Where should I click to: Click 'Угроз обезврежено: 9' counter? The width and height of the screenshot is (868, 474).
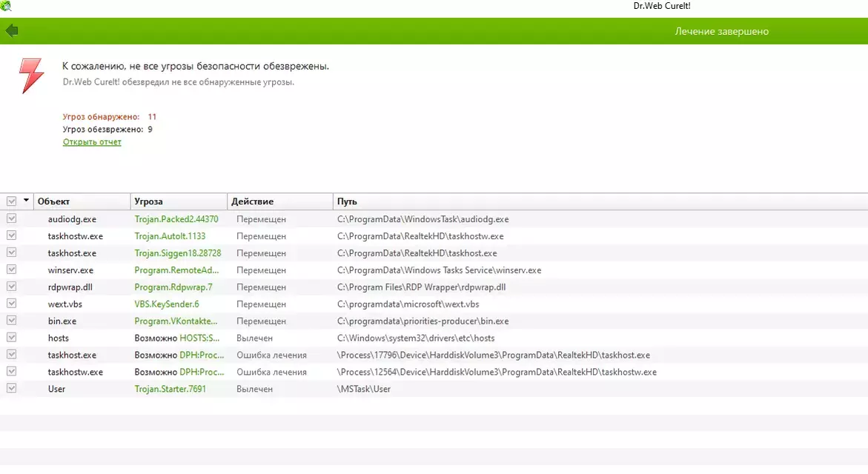(107, 130)
